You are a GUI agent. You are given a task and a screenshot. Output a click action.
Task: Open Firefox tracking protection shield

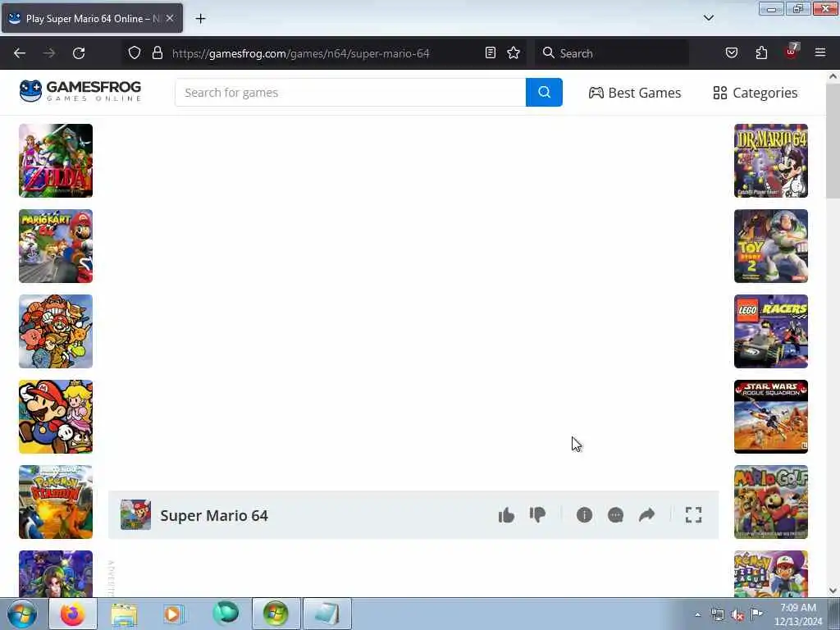[x=135, y=52]
